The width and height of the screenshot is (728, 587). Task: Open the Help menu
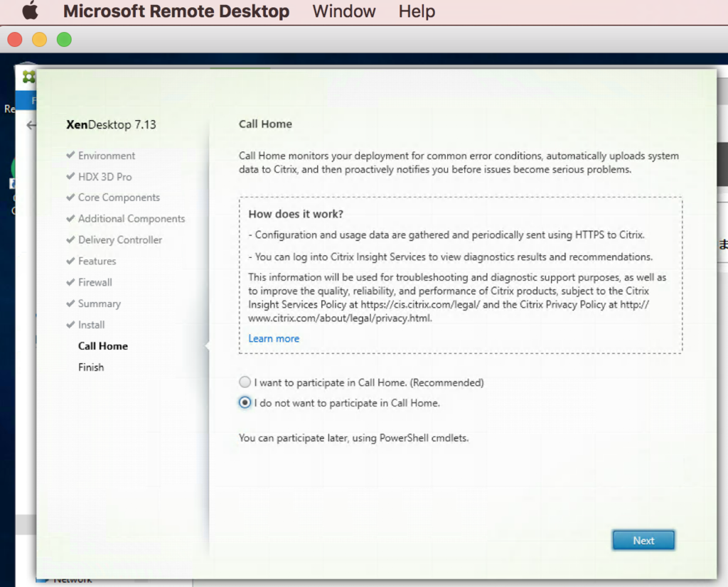click(x=417, y=11)
